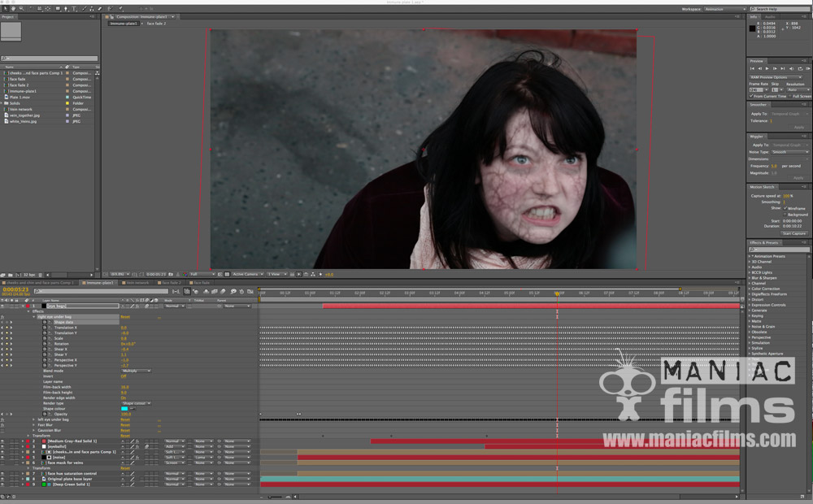The height and width of the screenshot is (504, 813).
Task: Switch to face fade 2 timeline tab
Action: click(170, 283)
